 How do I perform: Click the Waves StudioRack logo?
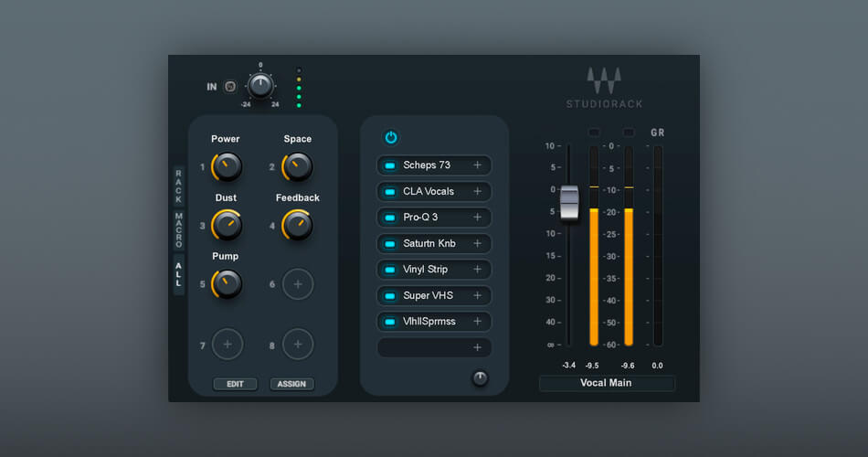[604, 88]
